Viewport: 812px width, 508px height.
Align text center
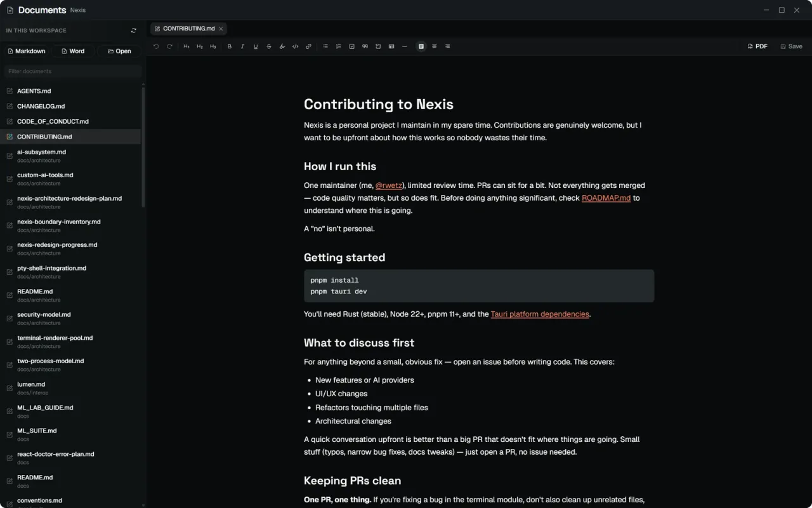tap(435, 46)
